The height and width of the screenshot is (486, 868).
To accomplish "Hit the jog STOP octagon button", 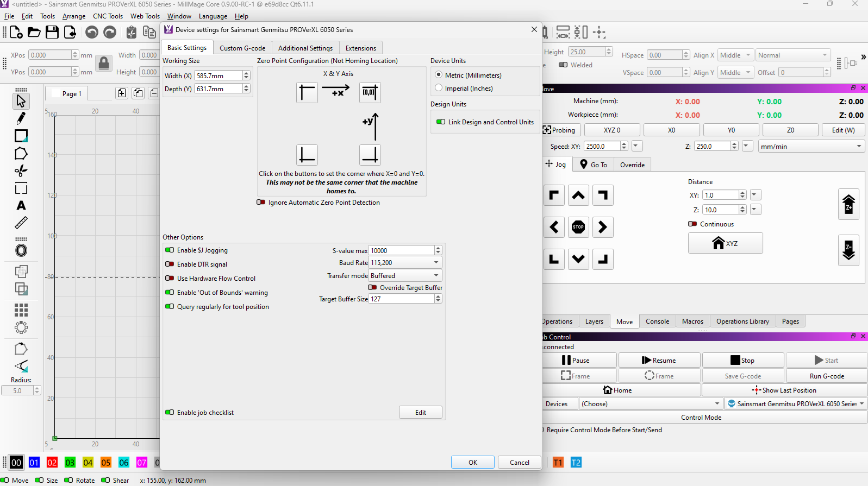I will coord(579,227).
